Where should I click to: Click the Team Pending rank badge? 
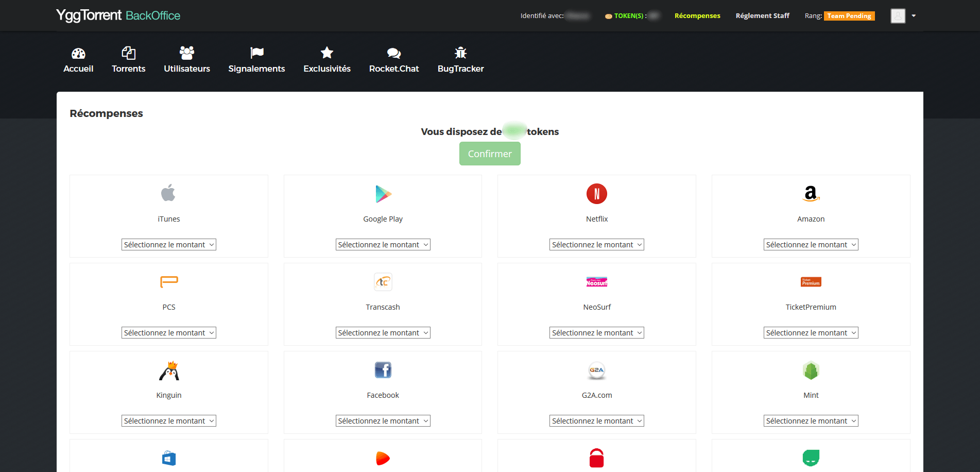(x=849, y=16)
